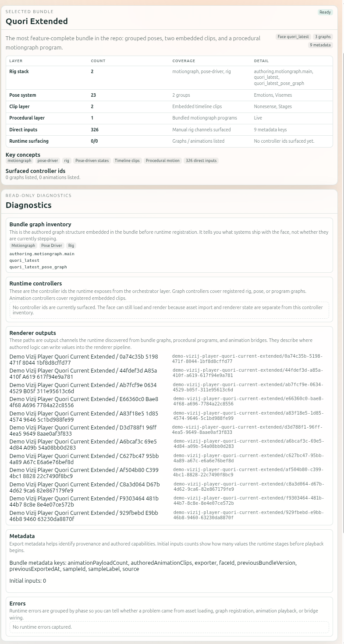Click the motiongraph key concept chip
Image resolution: width=344 pixels, height=644 pixels.
(x=19, y=161)
